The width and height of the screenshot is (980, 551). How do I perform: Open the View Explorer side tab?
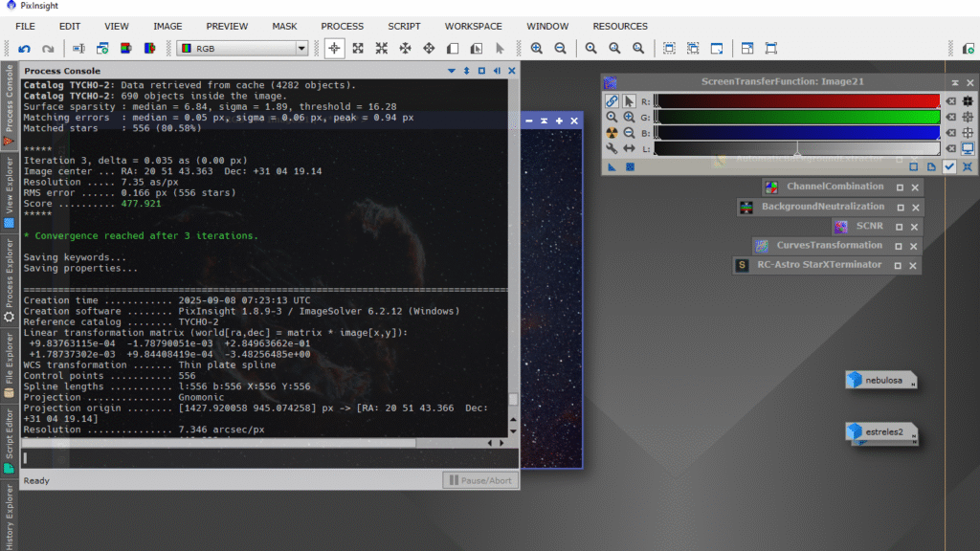click(x=9, y=192)
